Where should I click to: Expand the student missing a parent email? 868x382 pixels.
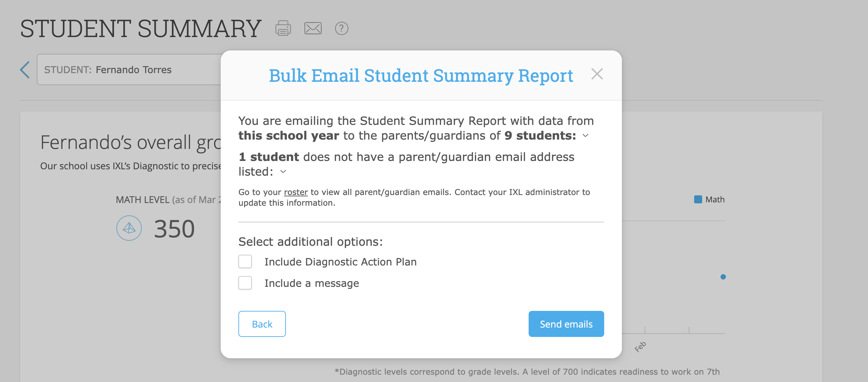click(283, 172)
